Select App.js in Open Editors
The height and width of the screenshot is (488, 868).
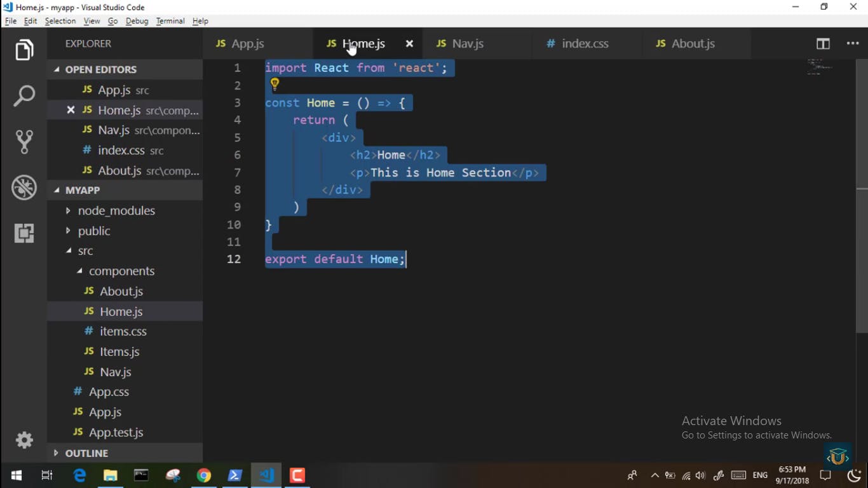(x=125, y=90)
